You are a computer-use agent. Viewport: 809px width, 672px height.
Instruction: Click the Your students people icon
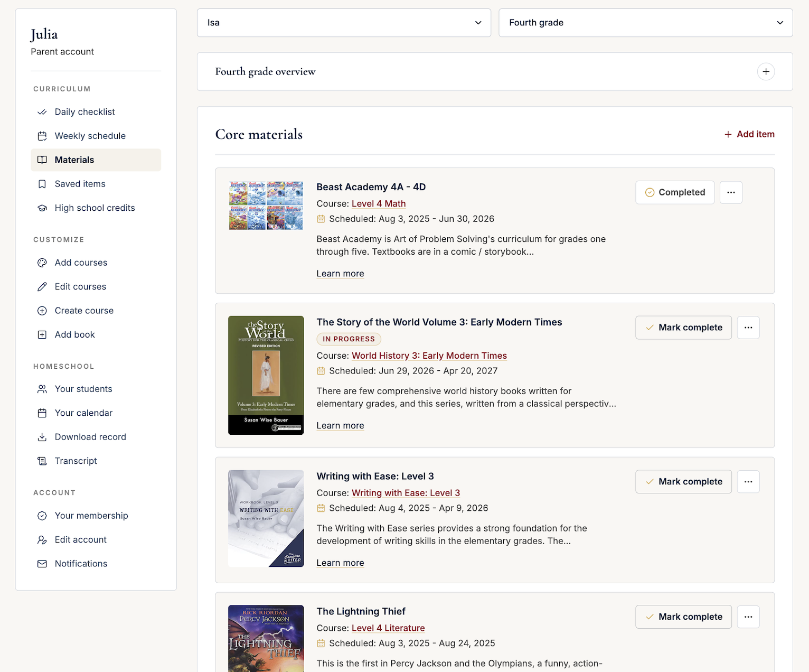point(42,389)
